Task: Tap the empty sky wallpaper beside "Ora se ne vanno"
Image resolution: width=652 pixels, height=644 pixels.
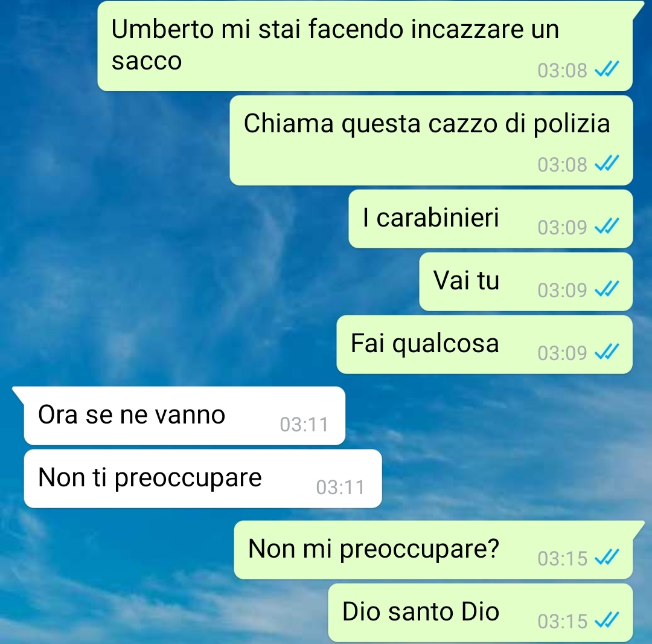Action: [x=495, y=416]
